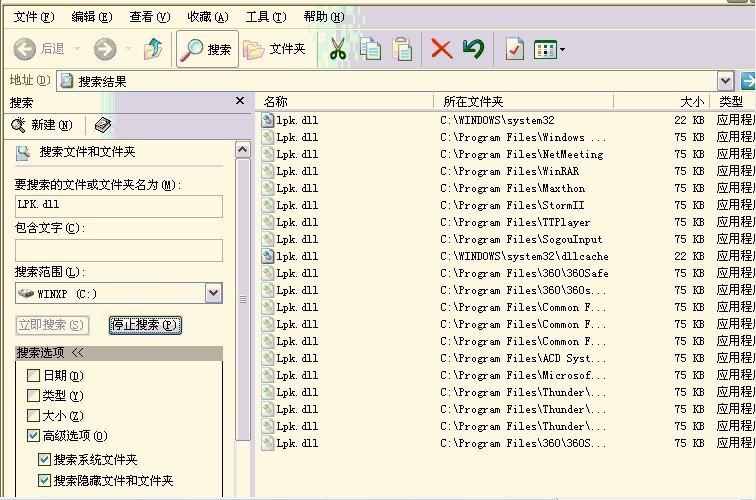756x500 pixels.
Task: Select Lpk.dll icon in Program Files\Microsof...
Action: (268, 375)
